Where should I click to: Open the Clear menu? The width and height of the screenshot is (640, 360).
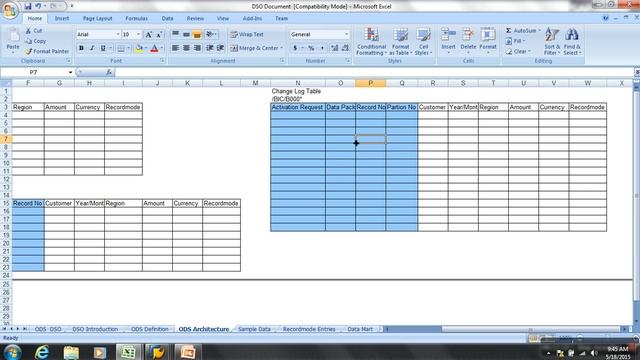pos(518,51)
